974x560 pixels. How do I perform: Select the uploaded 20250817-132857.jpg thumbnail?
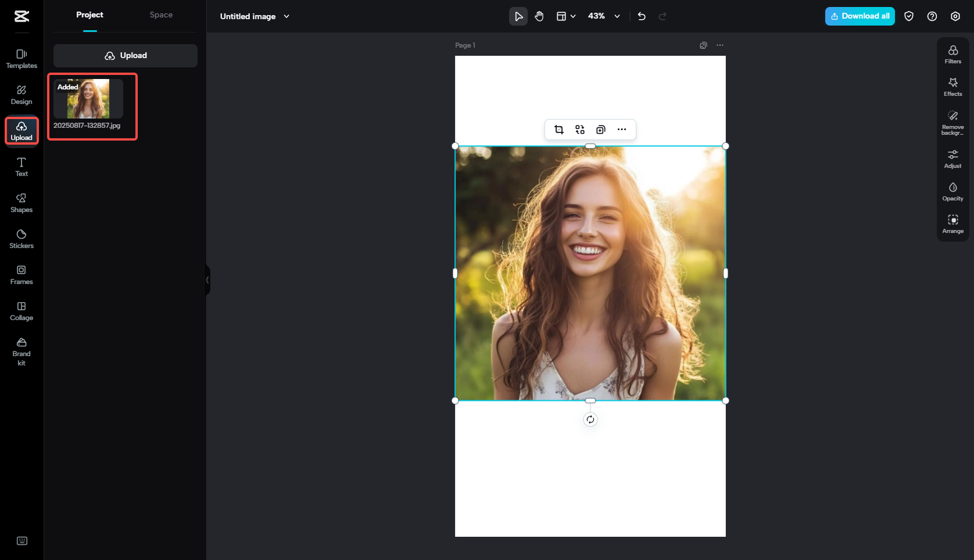88,99
